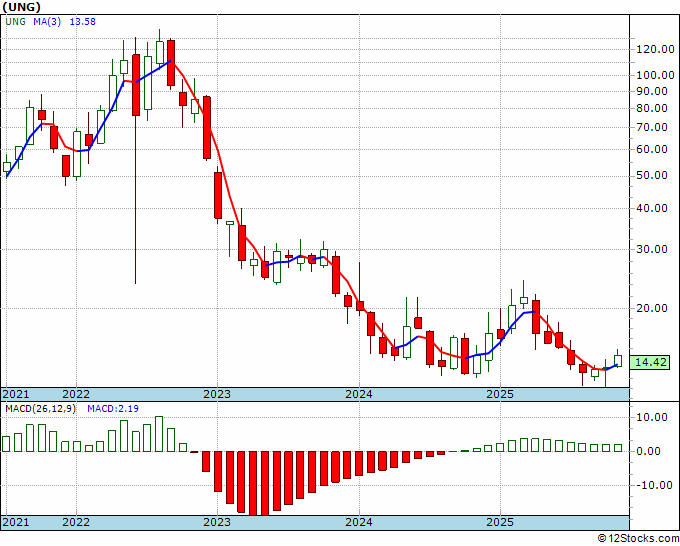Click the 10.00 MACD axis label
Image resolution: width=680 pixels, height=546 pixels.
(x=652, y=417)
